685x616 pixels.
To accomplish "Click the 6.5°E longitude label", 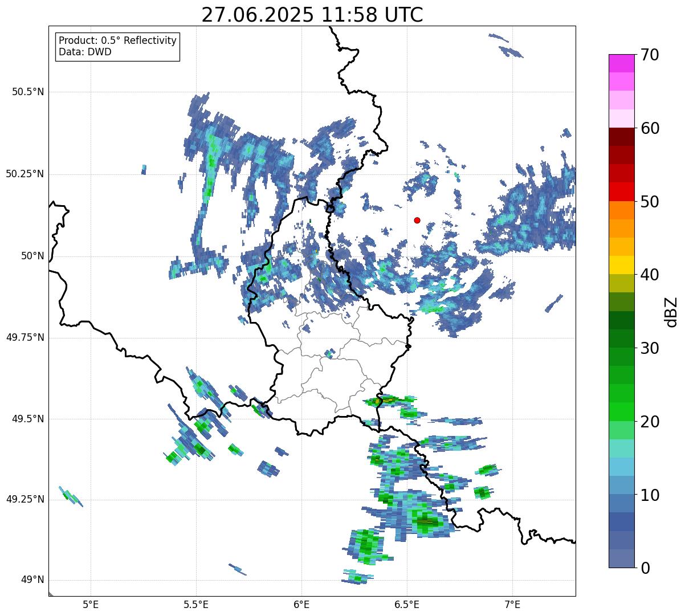I will (407, 604).
